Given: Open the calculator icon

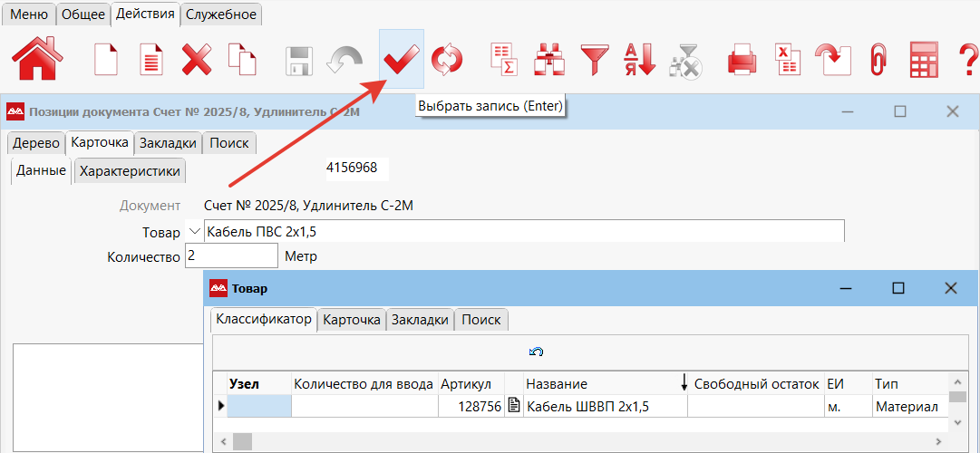Looking at the screenshot, I should [923, 60].
